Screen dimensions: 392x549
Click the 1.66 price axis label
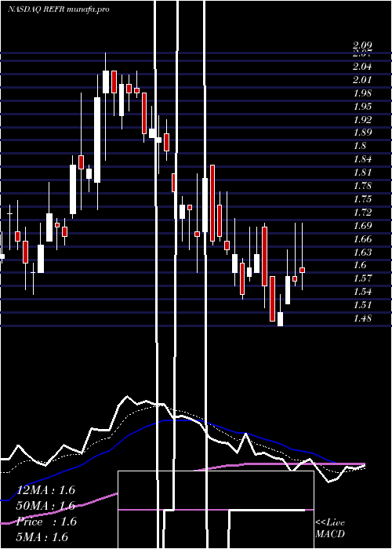[362, 239]
